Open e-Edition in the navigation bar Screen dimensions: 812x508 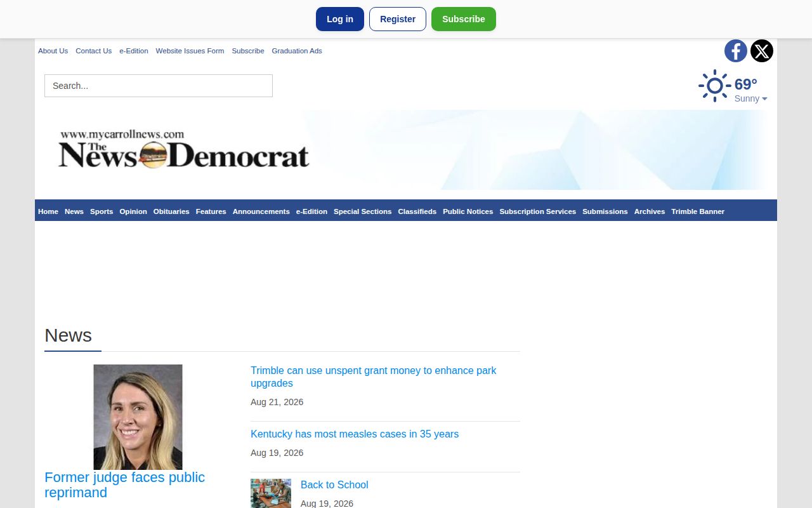tap(311, 211)
